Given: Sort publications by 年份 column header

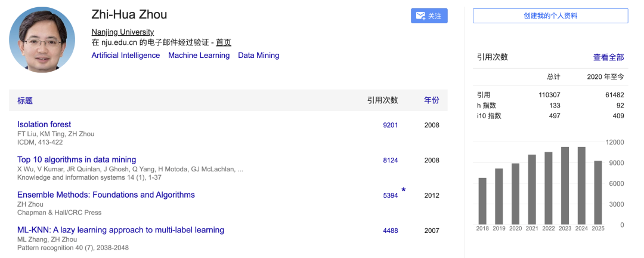Looking at the screenshot, I should (x=431, y=100).
